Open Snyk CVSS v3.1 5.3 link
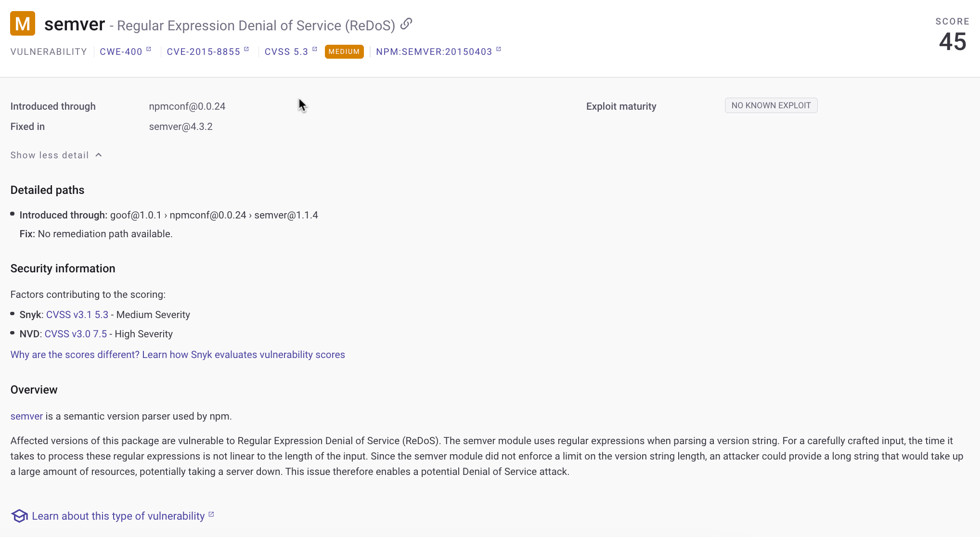This screenshot has width=980, height=537. [x=77, y=315]
